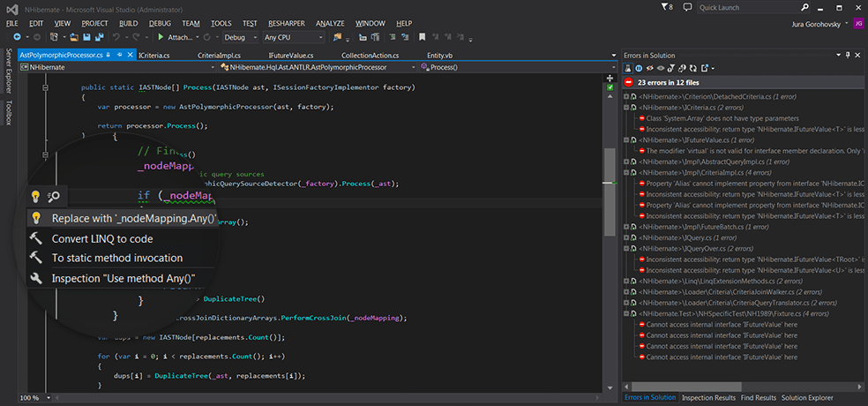Click the magnifier search-actions icon beside the lightbulb
Screen dimensions: 868x406
coord(54,196)
